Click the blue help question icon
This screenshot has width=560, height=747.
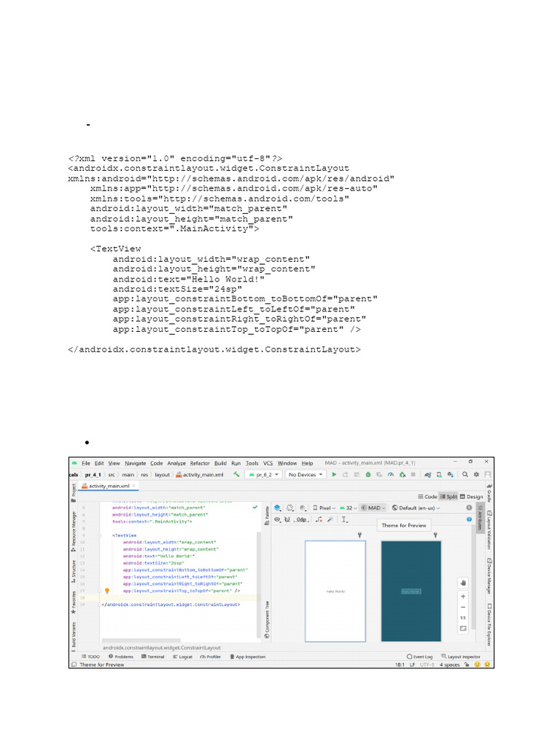[469, 519]
